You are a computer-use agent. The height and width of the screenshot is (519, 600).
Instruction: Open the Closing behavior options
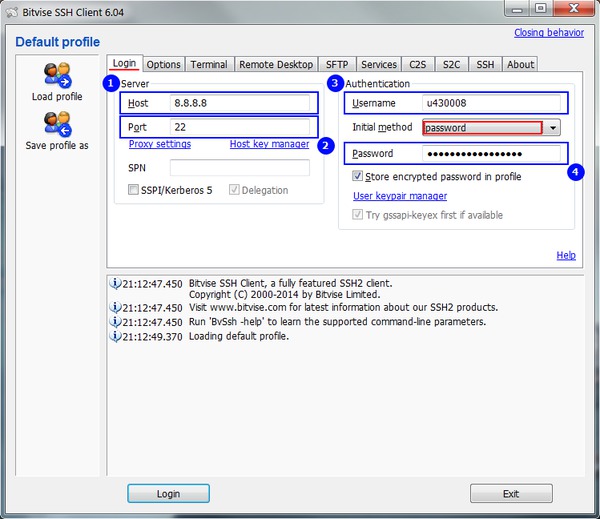pos(549,33)
